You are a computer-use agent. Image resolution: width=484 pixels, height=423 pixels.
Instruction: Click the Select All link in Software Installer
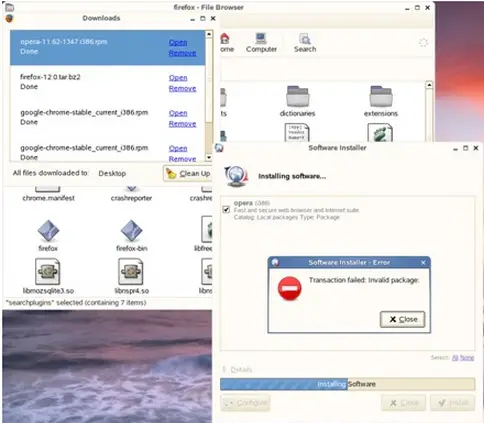[x=455, y=358]
